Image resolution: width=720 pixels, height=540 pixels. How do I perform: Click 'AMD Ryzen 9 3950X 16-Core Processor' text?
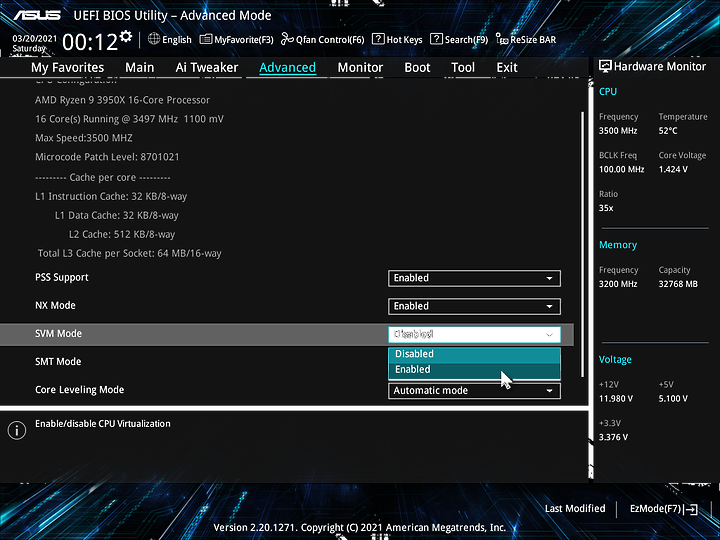pyautogui.click(x=123, y=100)
